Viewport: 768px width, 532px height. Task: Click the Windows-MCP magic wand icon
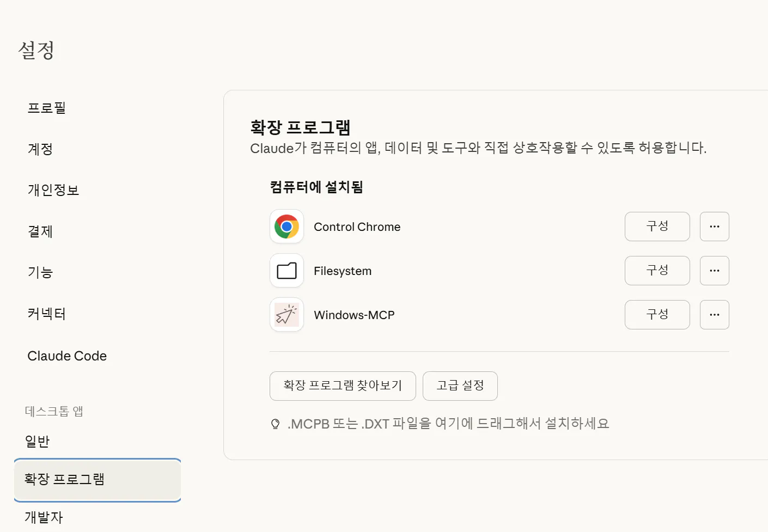tap(286, 315)
